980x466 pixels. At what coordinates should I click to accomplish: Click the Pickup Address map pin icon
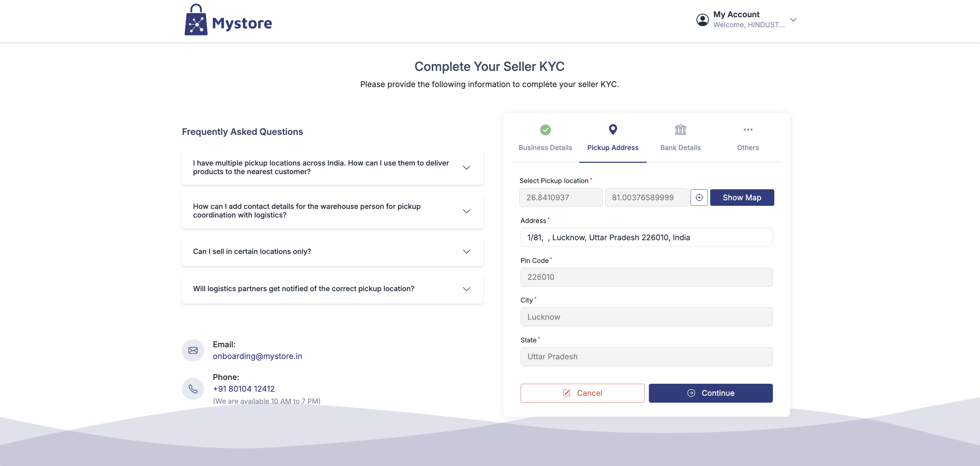pyautogui.click(x=613, y=130)
